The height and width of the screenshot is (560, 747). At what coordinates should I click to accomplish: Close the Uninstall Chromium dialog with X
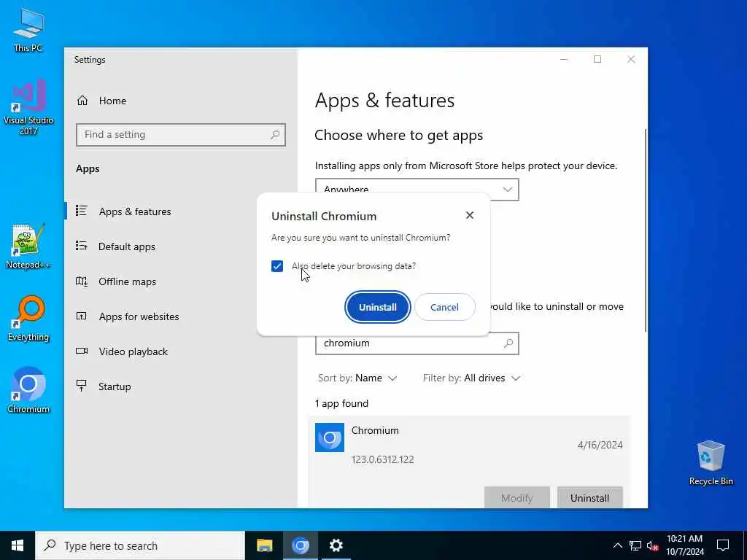tap(469, 215)
